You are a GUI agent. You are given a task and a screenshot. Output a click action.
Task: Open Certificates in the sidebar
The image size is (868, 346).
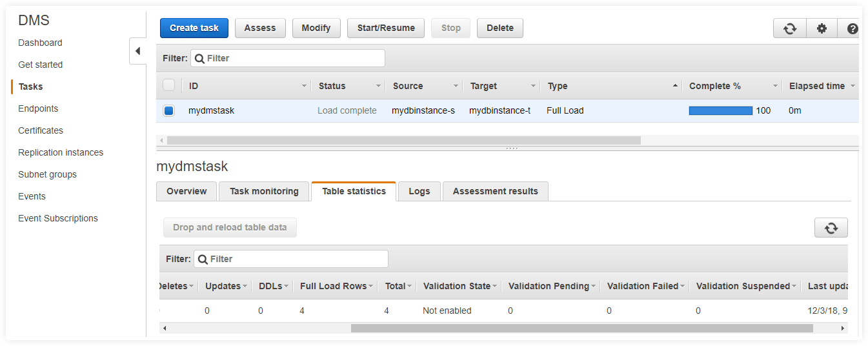point(41,130)
